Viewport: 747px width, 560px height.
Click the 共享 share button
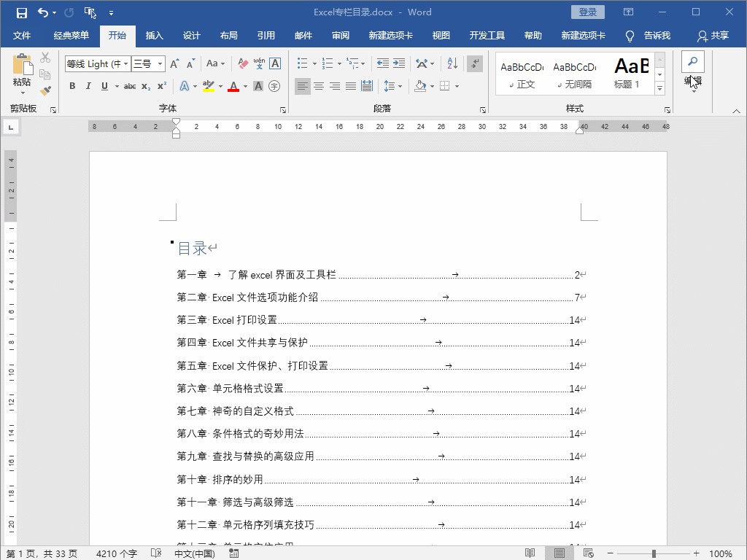click(713, 36)
